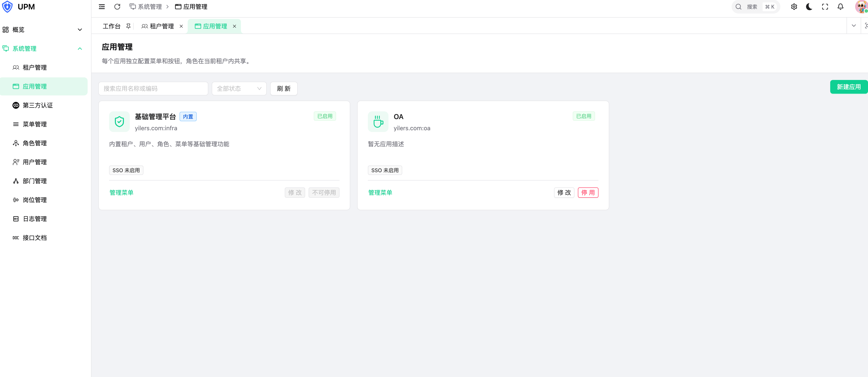Screen dimensions: 868x377
Task: Open the global 搜索 box in the header
Action: click(x=755, y=7)
